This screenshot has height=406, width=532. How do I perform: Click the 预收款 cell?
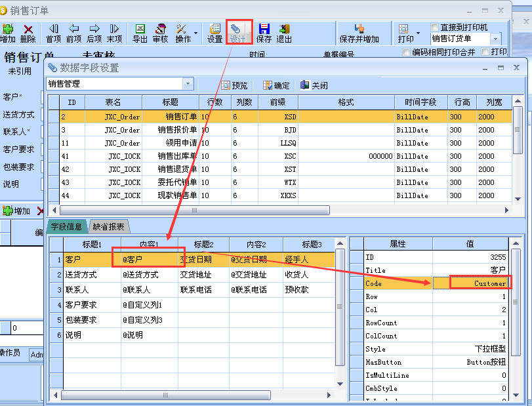(x=309, y=290)
